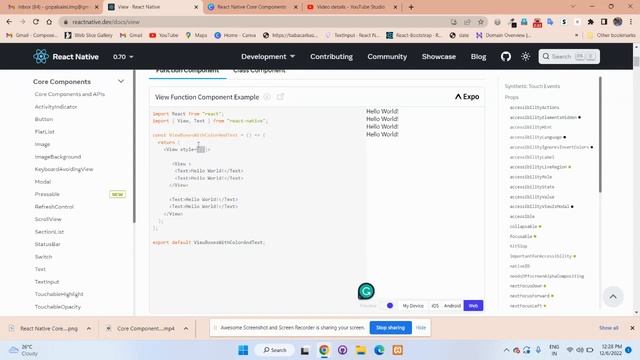Toggle dark mode with the sun icon
The height and width of the screenshot is (360, 640).
click(525, 56)
